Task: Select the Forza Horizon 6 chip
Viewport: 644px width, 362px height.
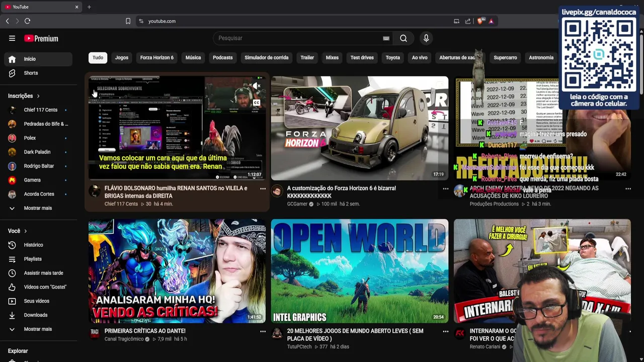Action: [x=157, y=58]
